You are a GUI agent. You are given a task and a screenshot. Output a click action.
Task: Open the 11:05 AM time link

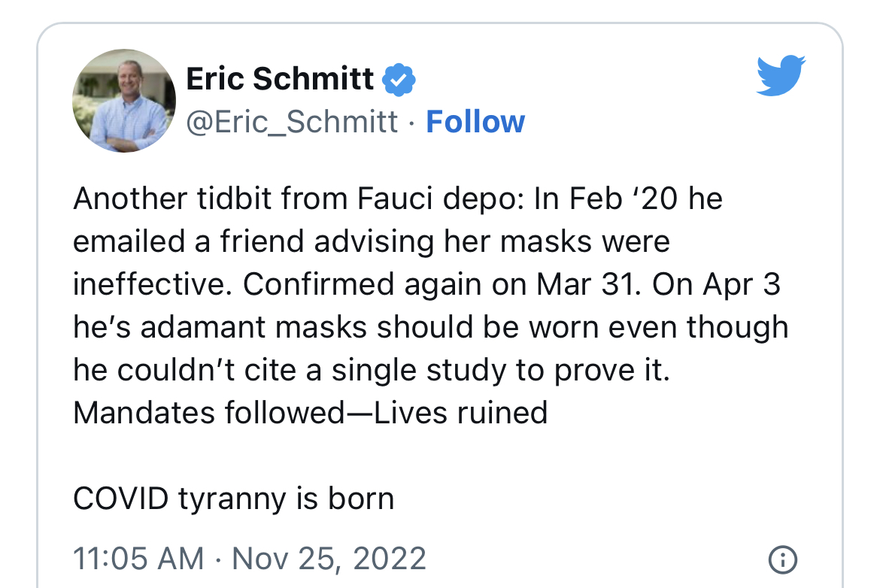pyautogui.click(x=138, y=558)
